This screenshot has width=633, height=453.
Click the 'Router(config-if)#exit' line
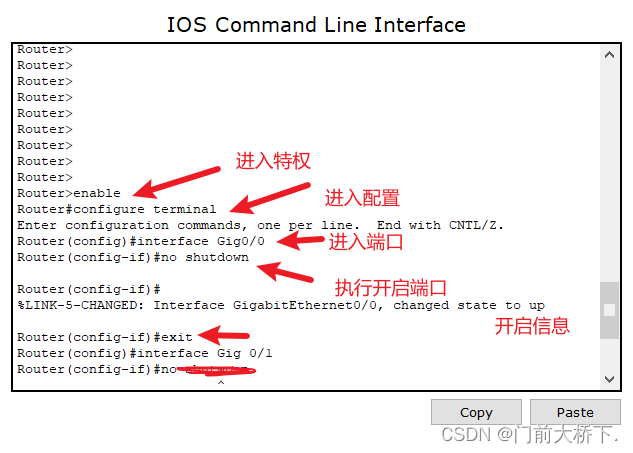[x=105, y=337]
